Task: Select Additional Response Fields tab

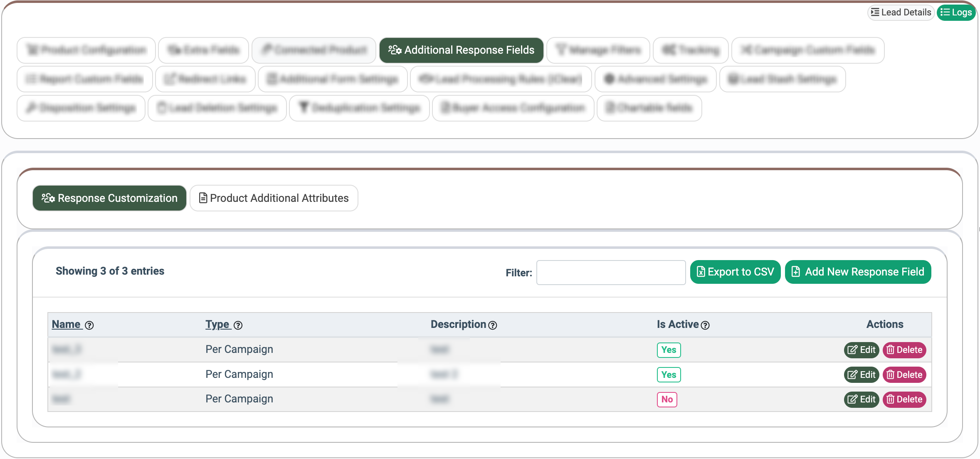Action: pyautogui.click(x=461, y=50)
